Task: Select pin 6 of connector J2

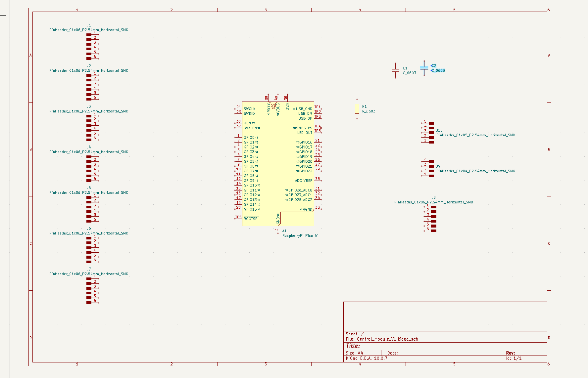Action: (92, 99)
